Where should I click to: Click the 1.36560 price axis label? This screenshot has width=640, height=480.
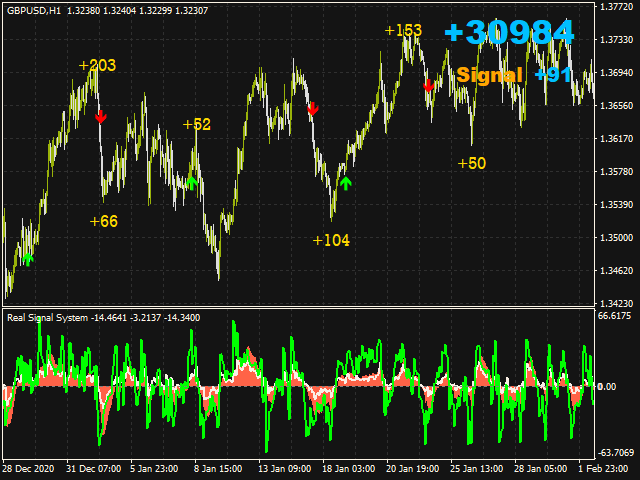[616, 105]
